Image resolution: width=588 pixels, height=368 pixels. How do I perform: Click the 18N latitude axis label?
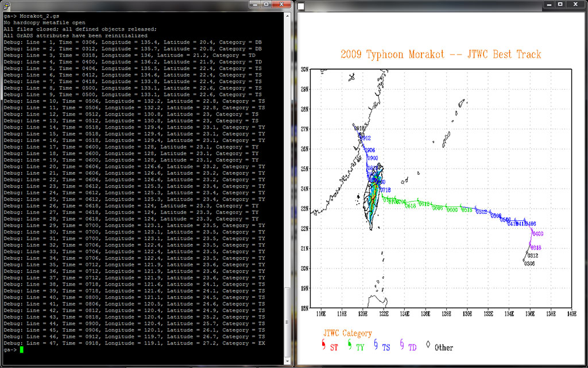click(304, 308)
